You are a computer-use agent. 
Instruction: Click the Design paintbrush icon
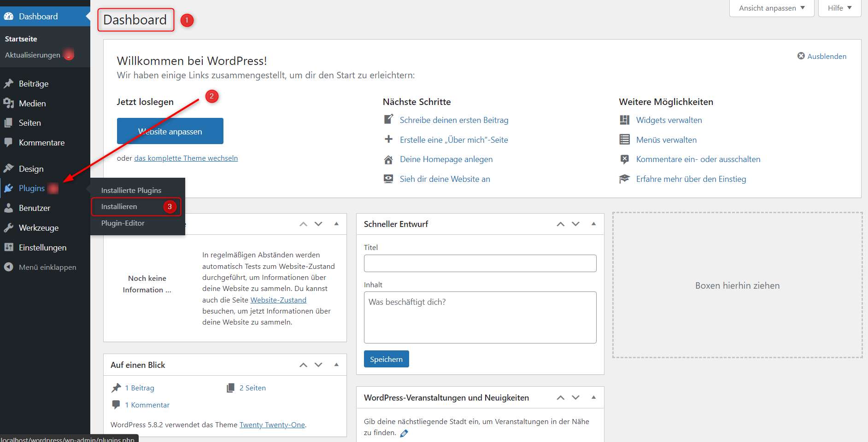[9, 169]
